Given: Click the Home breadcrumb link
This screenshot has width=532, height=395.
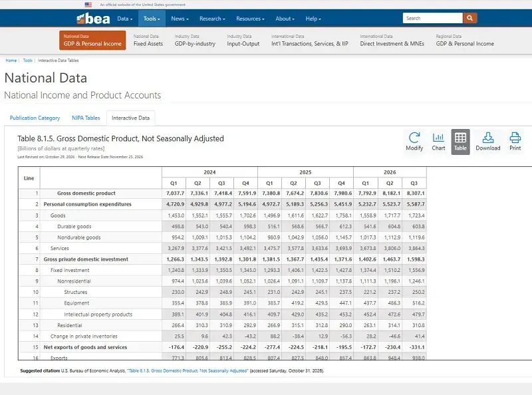Looking at the screenshot, I should [x=11, y=61].
